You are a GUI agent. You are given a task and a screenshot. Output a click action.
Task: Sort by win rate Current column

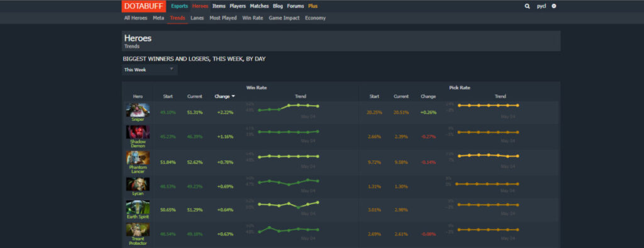[x=195, y=97]
